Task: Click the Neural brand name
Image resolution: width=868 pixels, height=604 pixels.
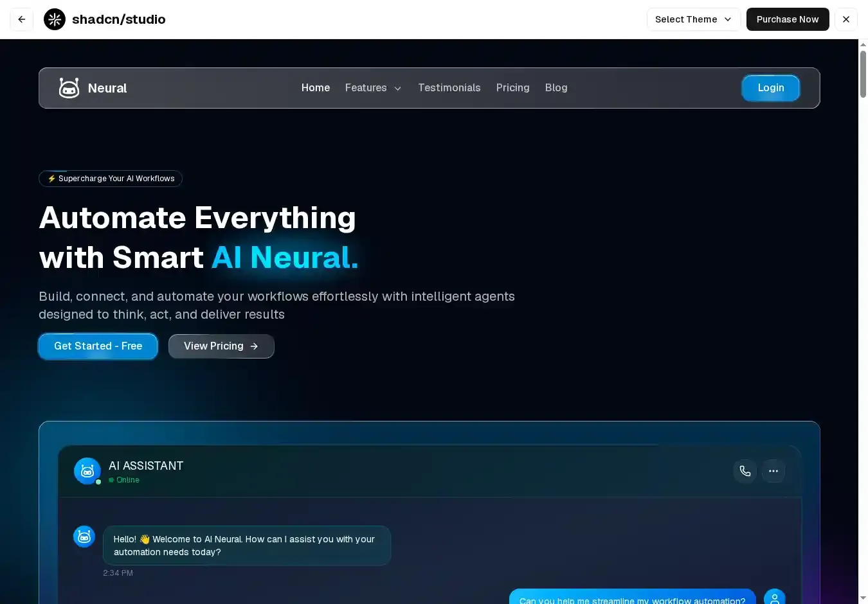Action: 107,88
